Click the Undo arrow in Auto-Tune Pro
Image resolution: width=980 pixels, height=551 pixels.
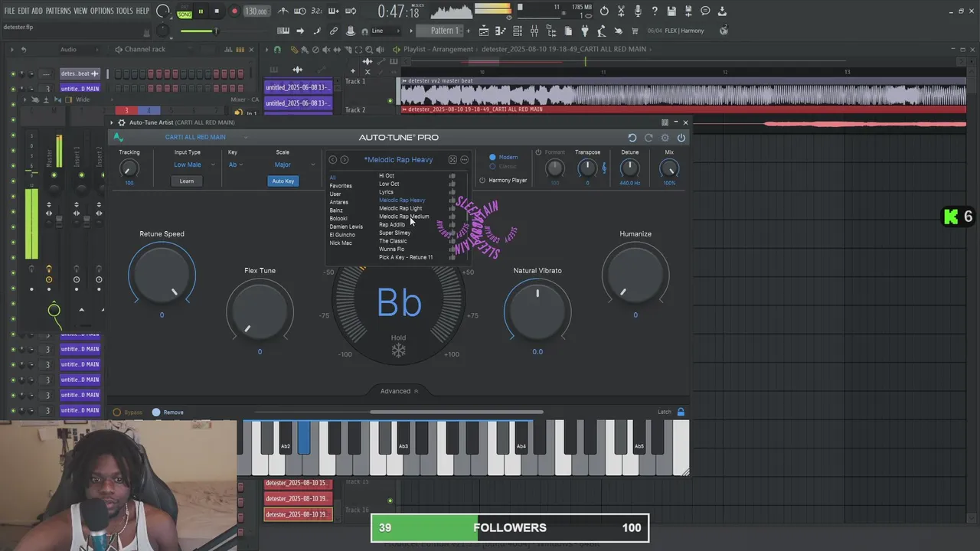click(x=632, y=138)
